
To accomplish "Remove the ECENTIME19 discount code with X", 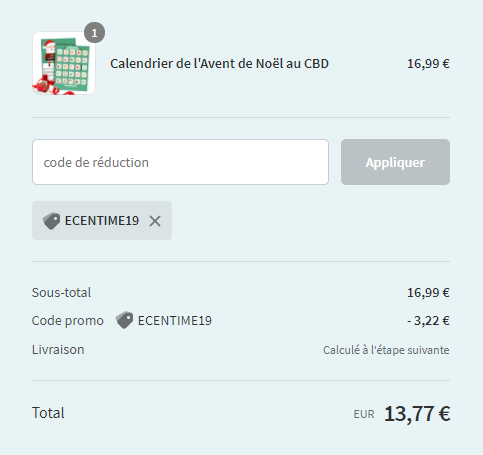I will coord(155,221).
